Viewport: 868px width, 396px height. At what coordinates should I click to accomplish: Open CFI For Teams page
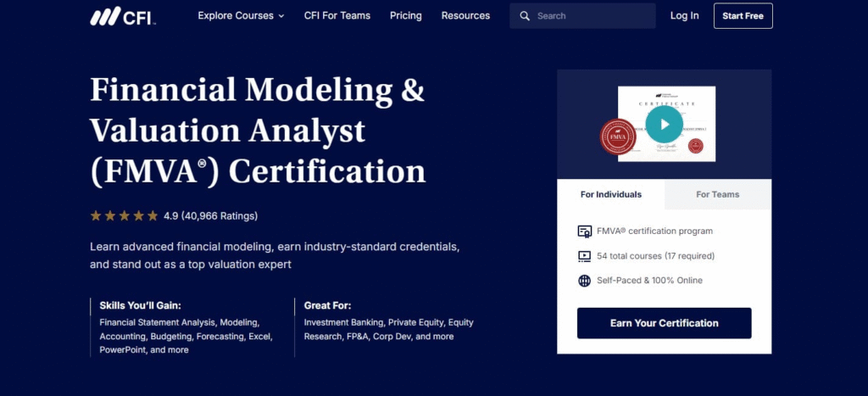pos(337,15)
